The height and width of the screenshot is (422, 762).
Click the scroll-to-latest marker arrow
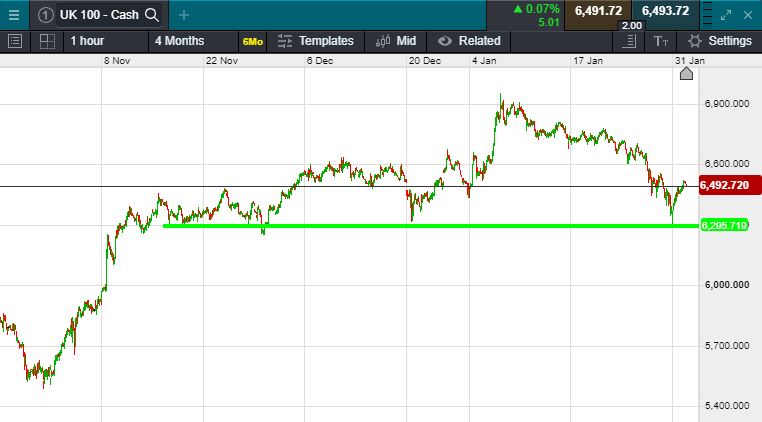(686, 73)
